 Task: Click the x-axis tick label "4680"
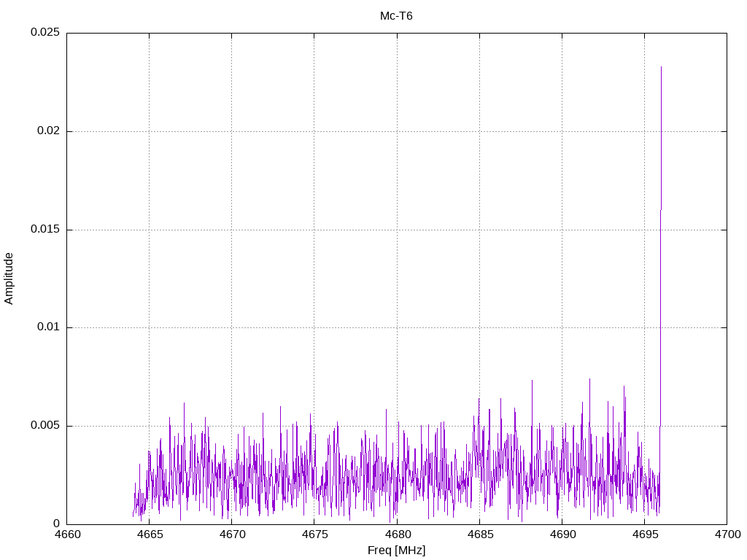(x=398, y=534)
